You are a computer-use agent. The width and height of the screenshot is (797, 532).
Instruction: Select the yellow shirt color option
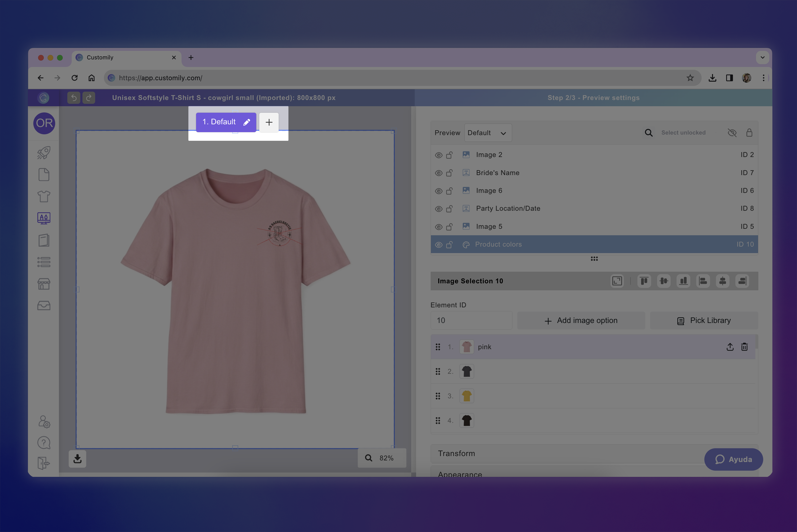click(466, 396)
